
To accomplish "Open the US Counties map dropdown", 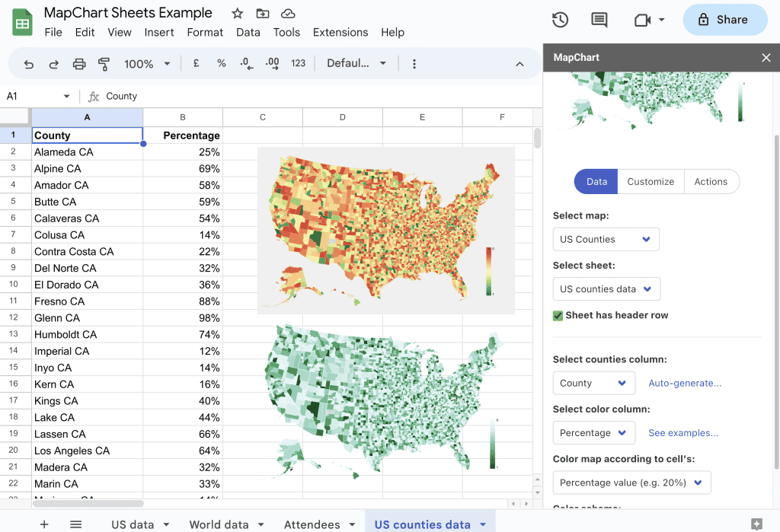I will coord(606,239).
